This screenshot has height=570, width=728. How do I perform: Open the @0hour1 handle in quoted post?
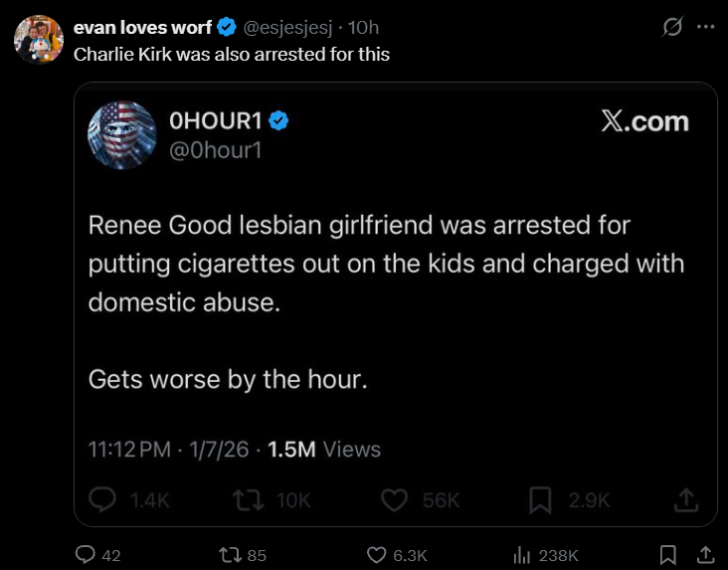pos(216,150)
